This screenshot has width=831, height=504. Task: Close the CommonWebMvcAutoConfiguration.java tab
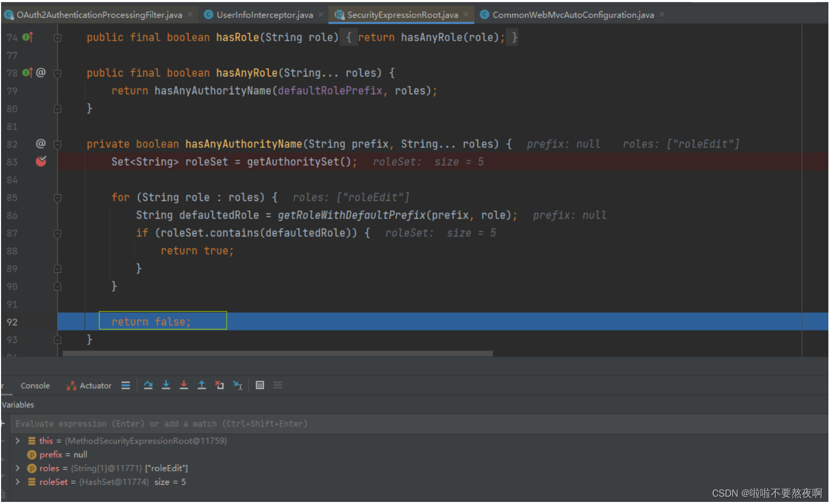pos(662,15)
